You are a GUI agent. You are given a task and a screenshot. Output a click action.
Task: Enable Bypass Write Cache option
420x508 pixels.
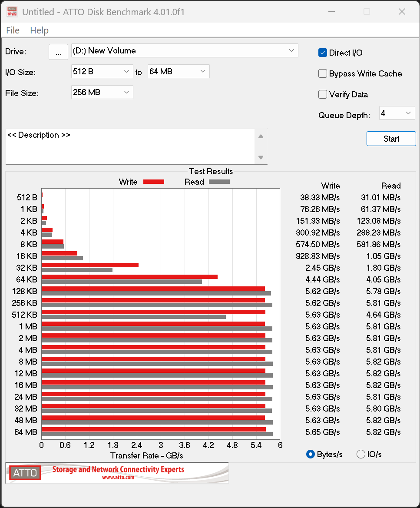(323, 73)
